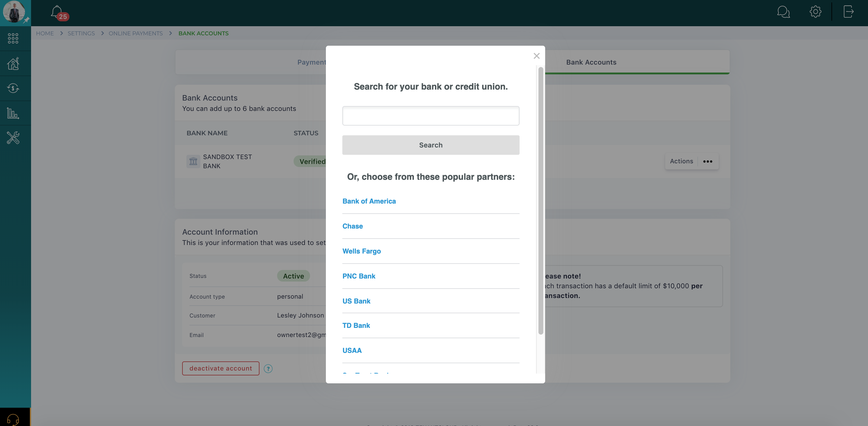Click the Active status badge
The height and width of the screenshot is (426, 868).
point(293,276)
